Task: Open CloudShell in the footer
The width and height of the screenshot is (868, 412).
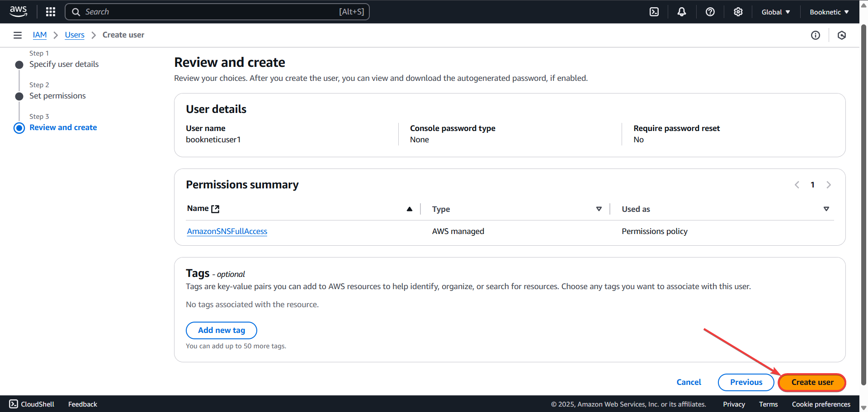Action: click(32, 404)
